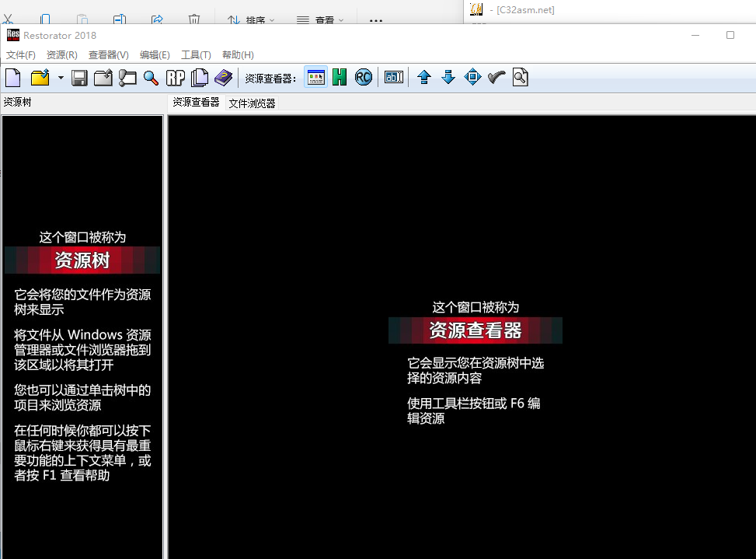Open the 工具 menu
The width and height of the screenshot is (756, 559).
(196, 54)
